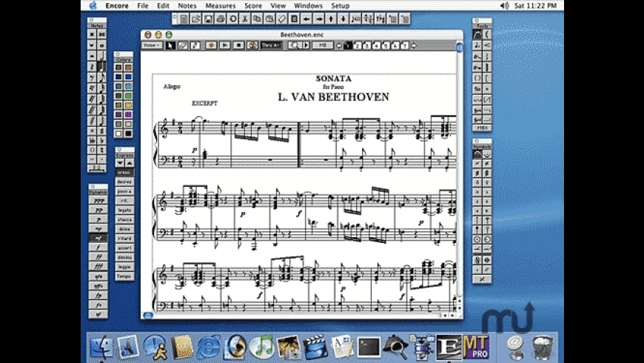Click the Tempo expression button
The height and width of the screenshot is (363, 644).
tap(124, 276)
